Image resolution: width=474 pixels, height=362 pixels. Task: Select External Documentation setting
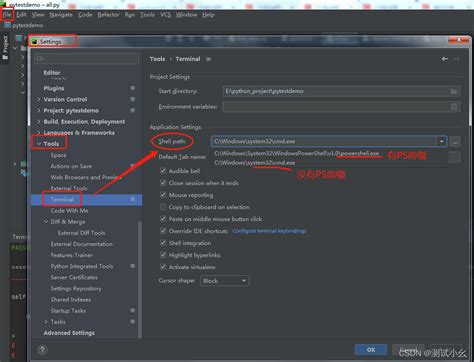[x=81, y=244]
